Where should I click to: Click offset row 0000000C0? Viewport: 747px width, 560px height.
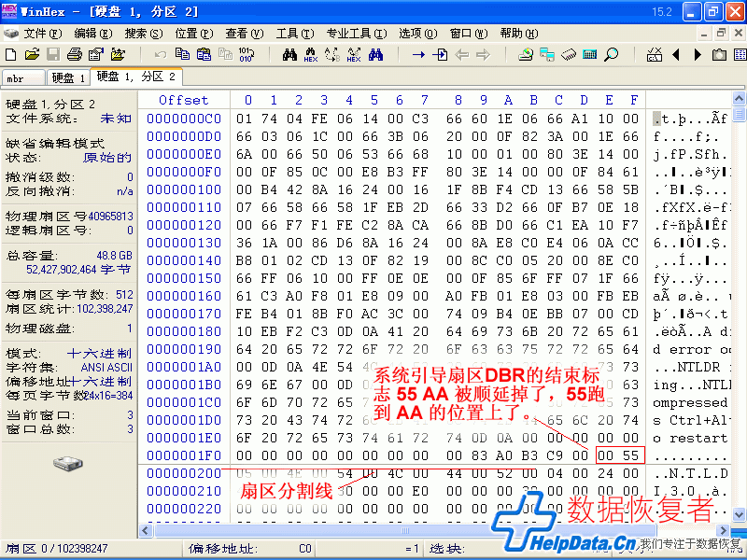184,119
